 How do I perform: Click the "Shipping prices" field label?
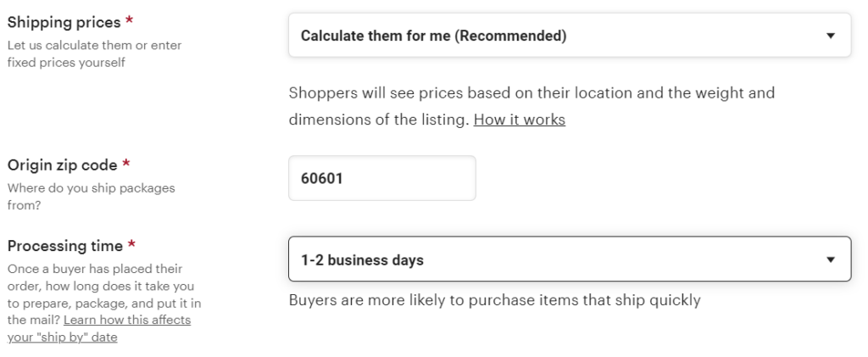pos(64,23)
